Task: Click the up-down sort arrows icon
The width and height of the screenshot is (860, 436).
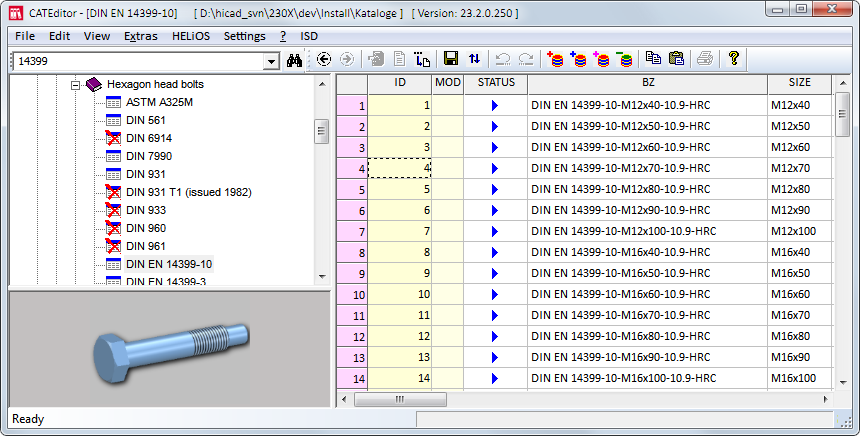Action: click(474, 59)
